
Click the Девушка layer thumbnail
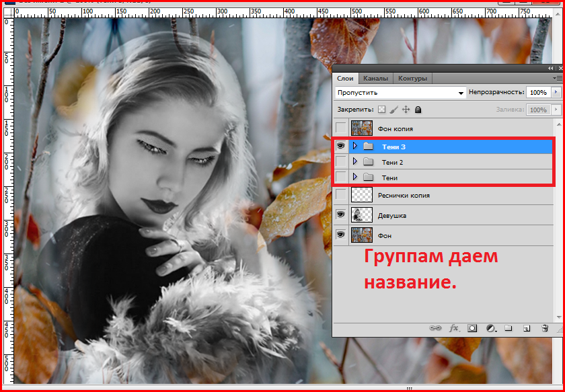361,215
